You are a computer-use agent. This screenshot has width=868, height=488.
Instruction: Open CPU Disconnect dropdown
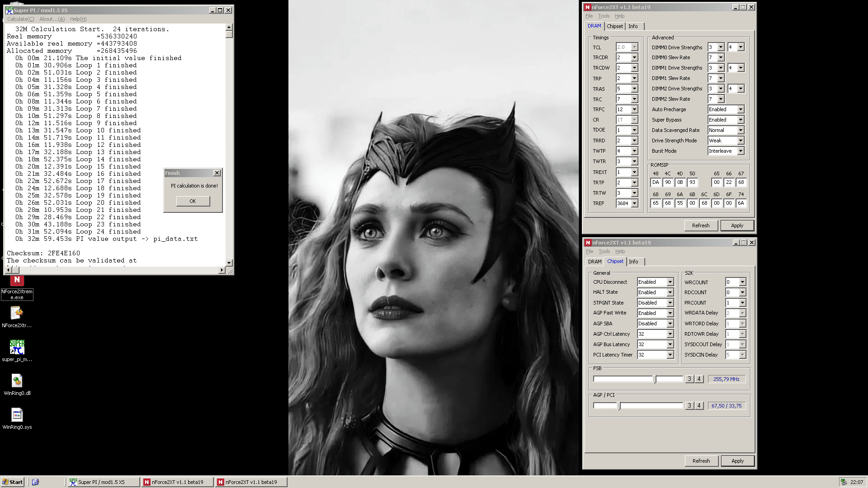[x=670, y=282]
